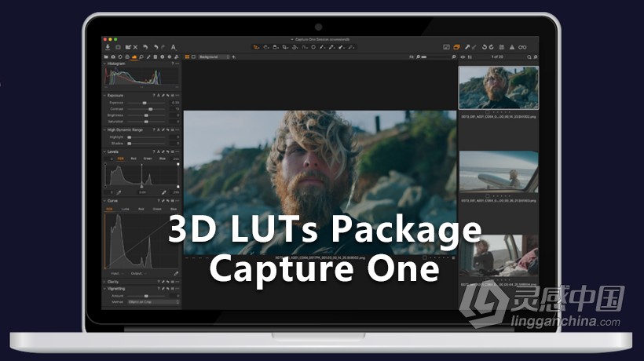Collapse the Levels panel
This screenshot has height=361, width=644.
pos(104,151)
